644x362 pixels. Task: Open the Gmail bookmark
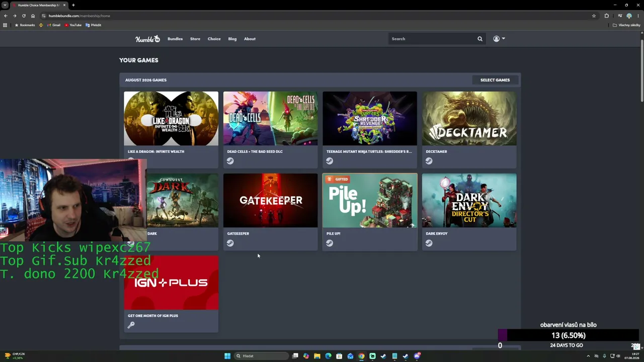pyautogui.click(x=53, y=25)
